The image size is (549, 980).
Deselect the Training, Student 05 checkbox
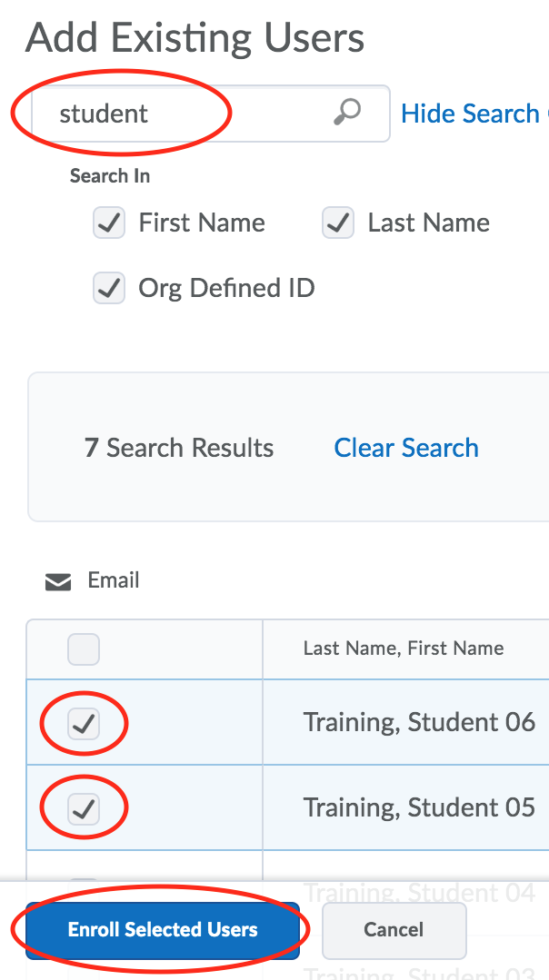[x=84, y=808]
